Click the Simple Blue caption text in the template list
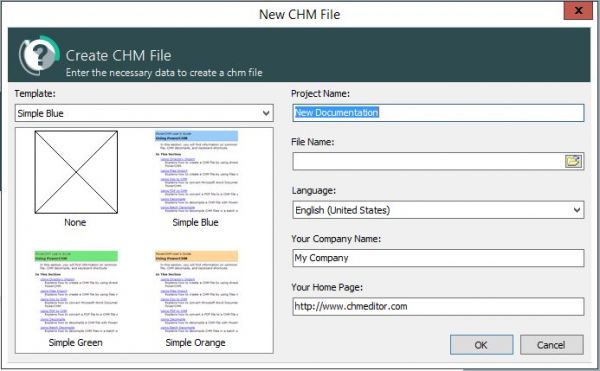 [x=196, y=223]
